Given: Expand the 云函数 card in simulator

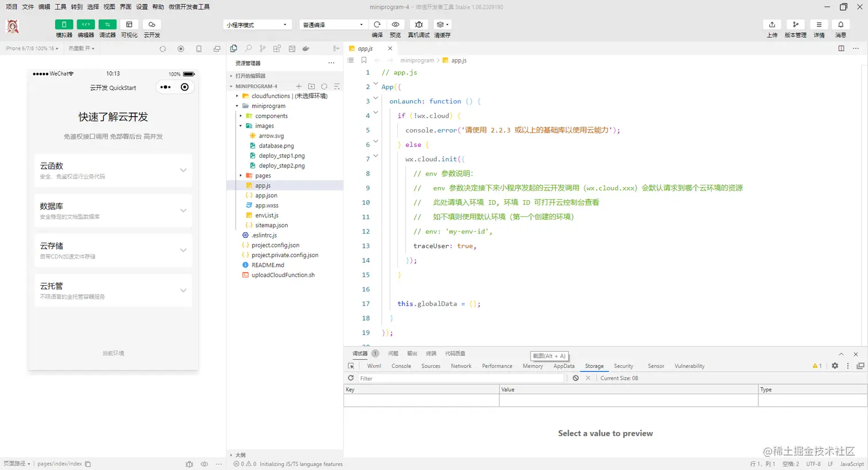Looking at the screenshot, I should (x=113, y=170).
